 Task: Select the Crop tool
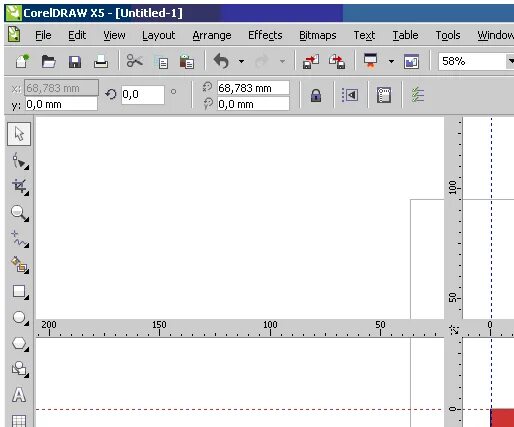[20, 187]
